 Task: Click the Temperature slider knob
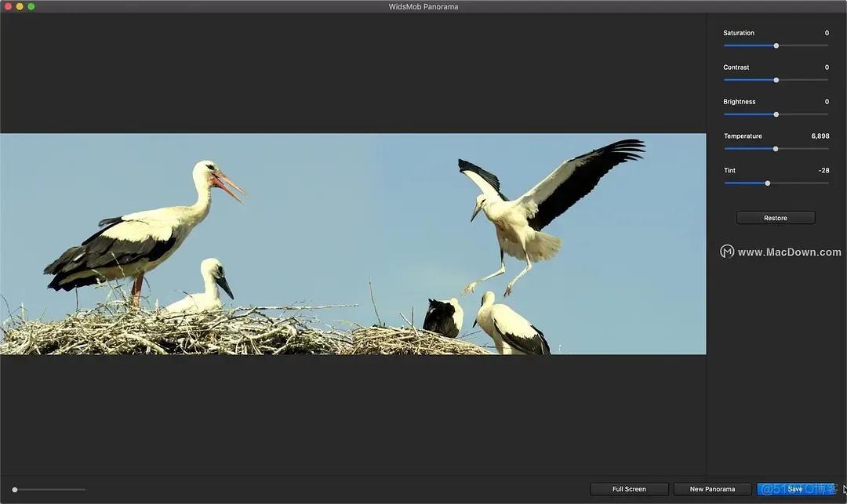pos(776,149)
